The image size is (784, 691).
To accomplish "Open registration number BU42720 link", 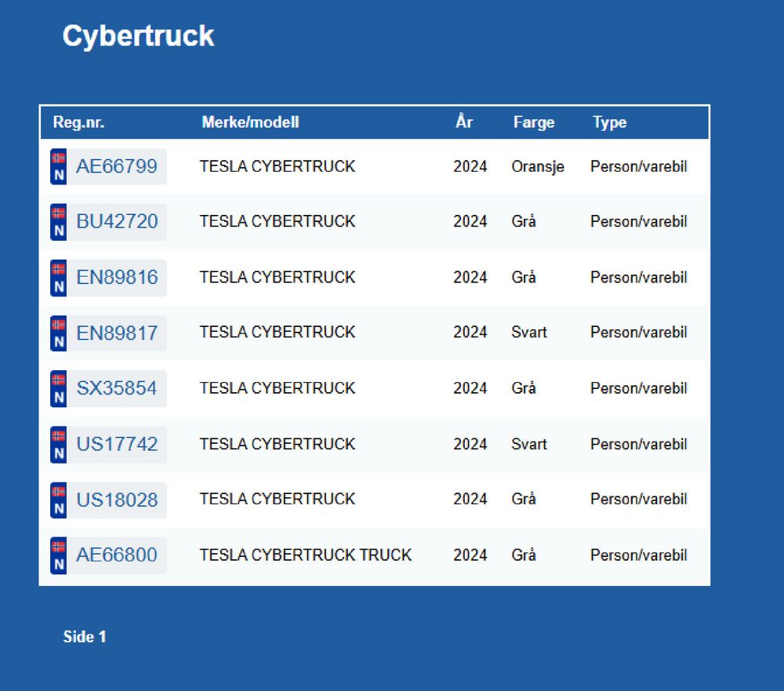I will tap(117, 222).
